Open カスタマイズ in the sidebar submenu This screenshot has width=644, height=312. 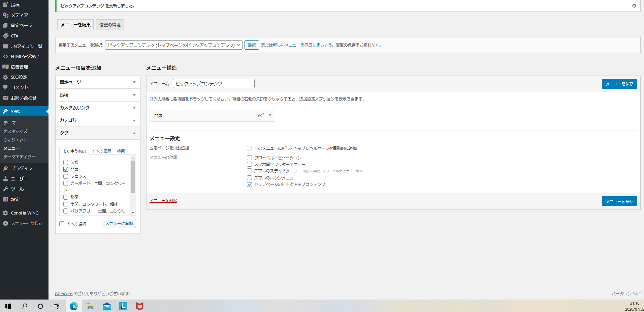pyautogui.click(x=15, y=131)
